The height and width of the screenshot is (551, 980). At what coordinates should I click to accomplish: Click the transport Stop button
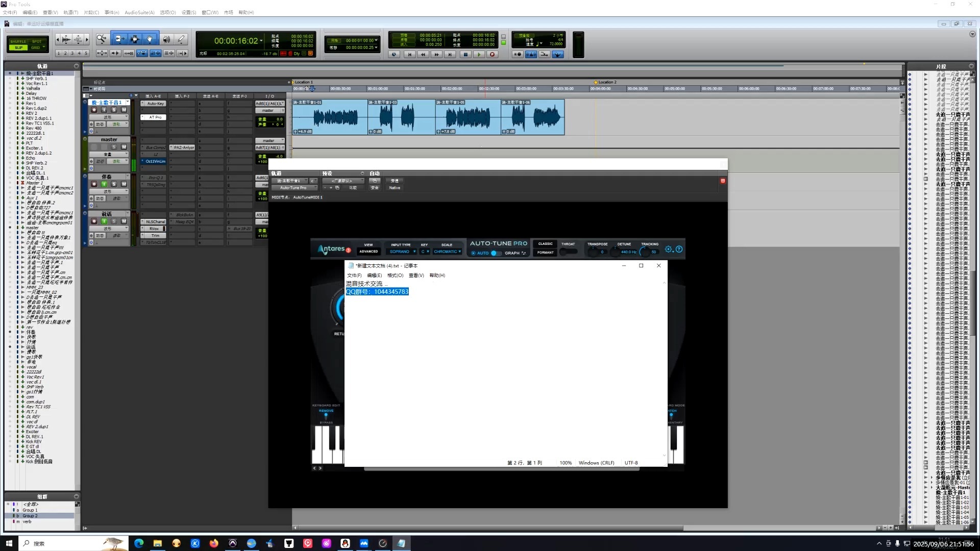coord(465,55)
